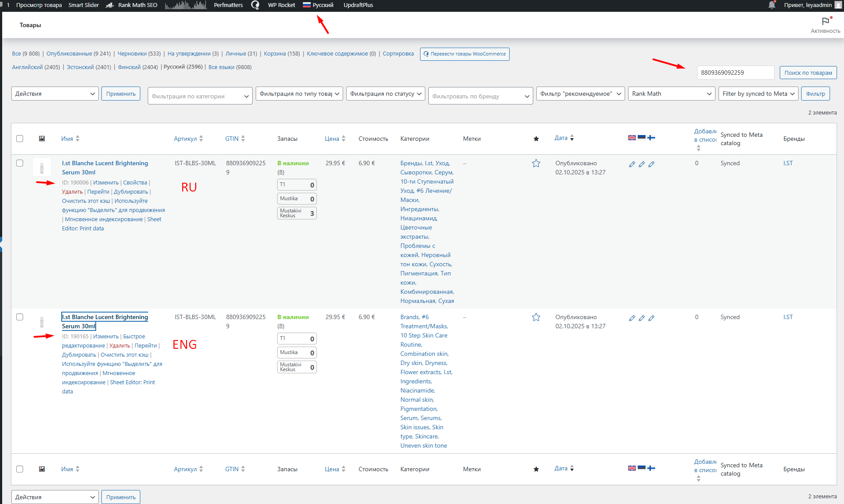Click the product search input field
The height and width of the screenshot is (504, 844).
point(735,73)
